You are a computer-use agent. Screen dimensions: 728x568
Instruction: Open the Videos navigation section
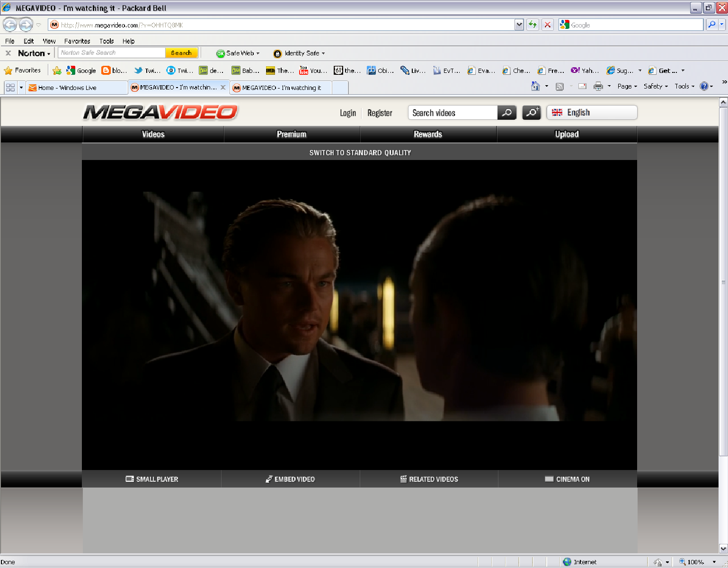click(153, 134)
